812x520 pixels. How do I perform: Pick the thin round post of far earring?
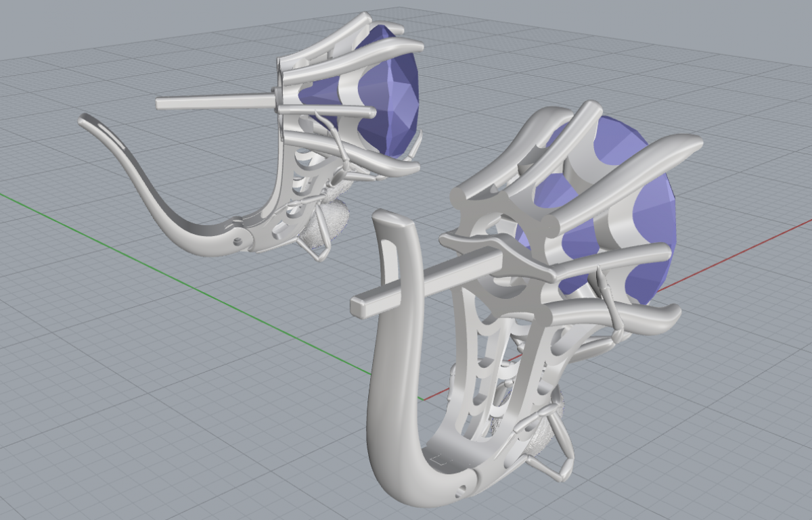pos(215,101)
